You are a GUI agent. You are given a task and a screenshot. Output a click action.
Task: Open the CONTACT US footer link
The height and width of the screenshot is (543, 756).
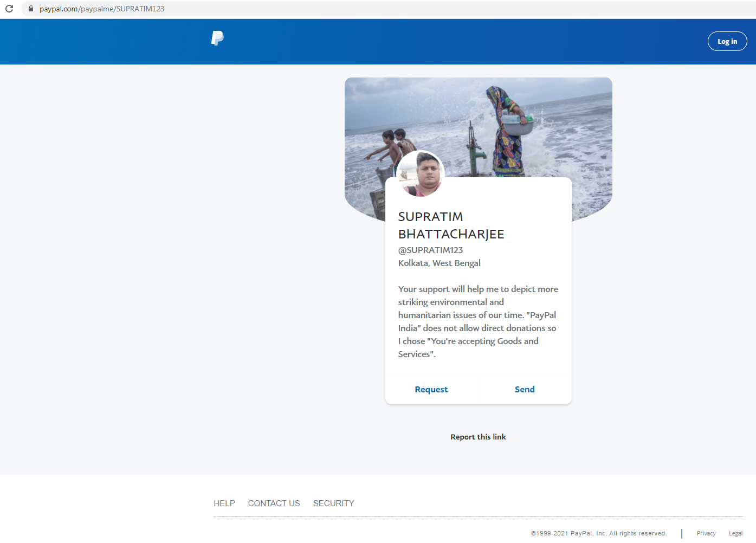click(x=274, y=503)
